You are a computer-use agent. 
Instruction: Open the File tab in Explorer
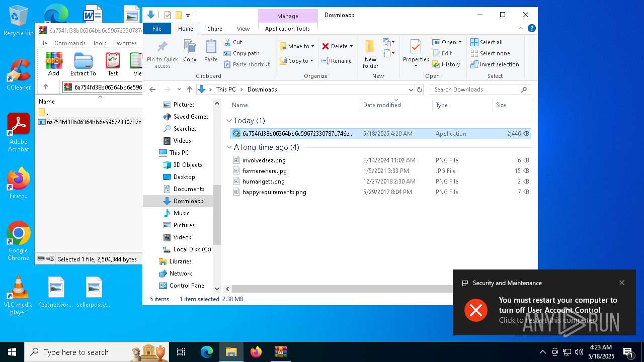click(157, 29)
